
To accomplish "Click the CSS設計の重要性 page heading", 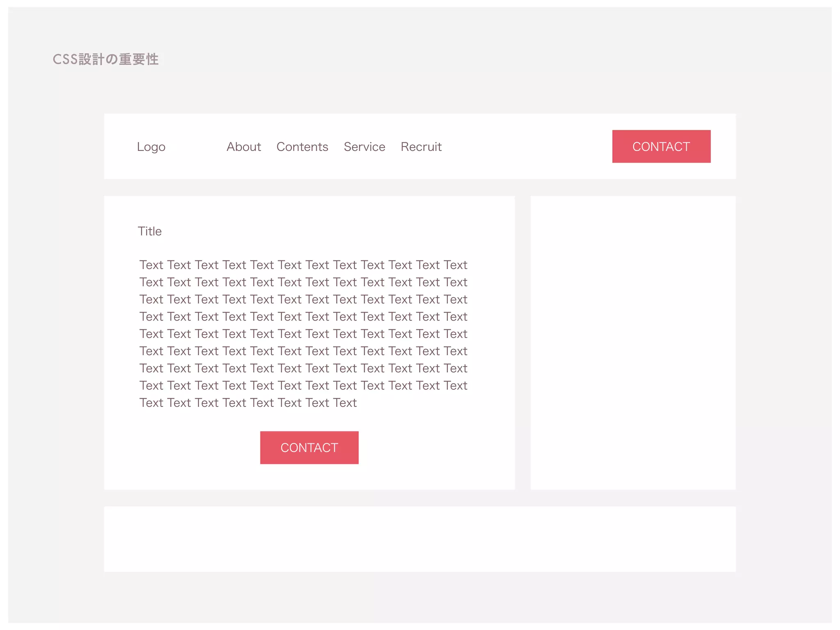I will [105, 59].
